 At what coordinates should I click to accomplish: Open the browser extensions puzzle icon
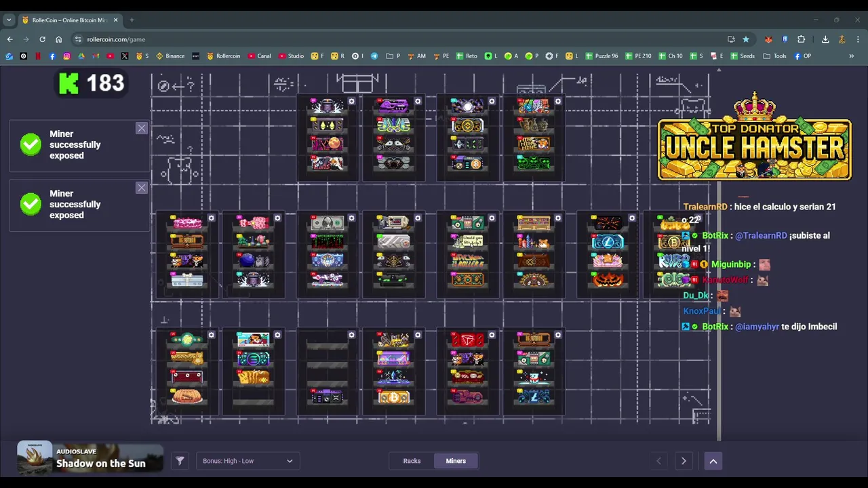tap(801, 39)
